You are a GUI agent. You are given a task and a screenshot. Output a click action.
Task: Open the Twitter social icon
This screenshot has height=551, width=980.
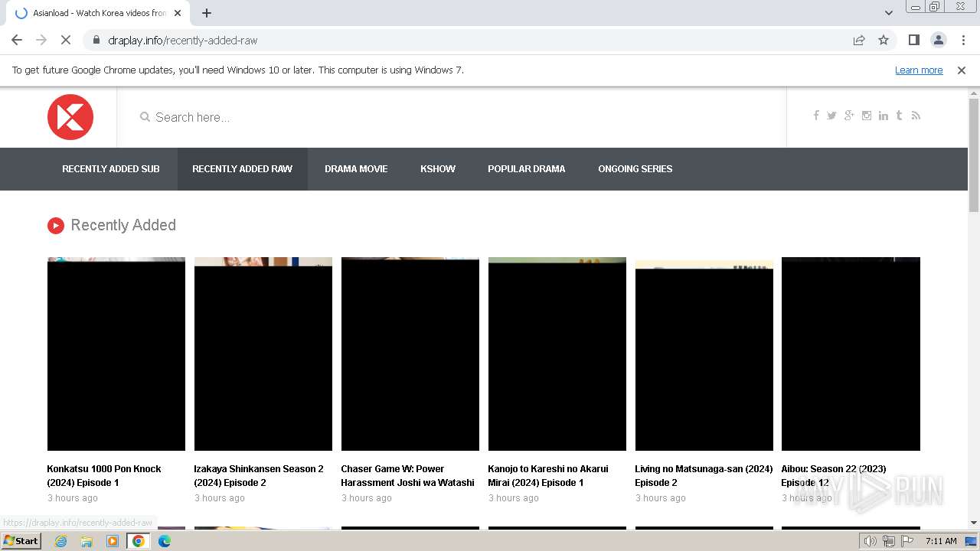click(x=831, y=116)
